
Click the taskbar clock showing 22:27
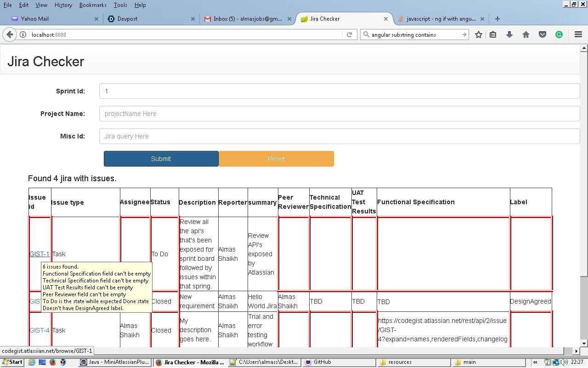pos(578,362)
